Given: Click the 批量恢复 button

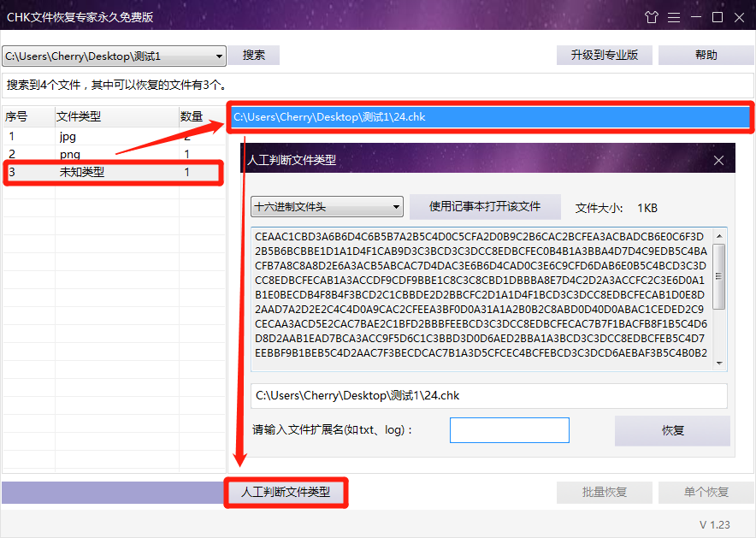Looking at the screenshot, I should (605, 492).
